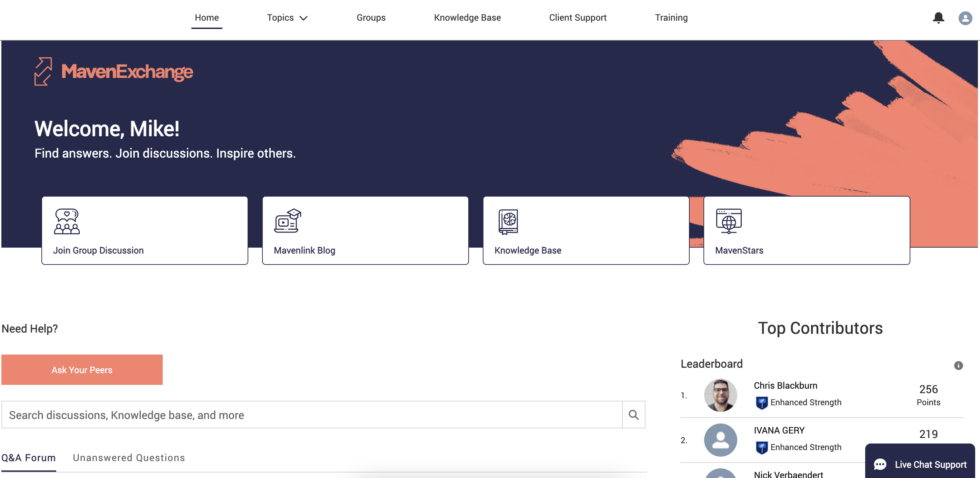Click the Leaderboard info icon
Image resolution: width=980 pixels, height=478 pixels.
(958, 366)
